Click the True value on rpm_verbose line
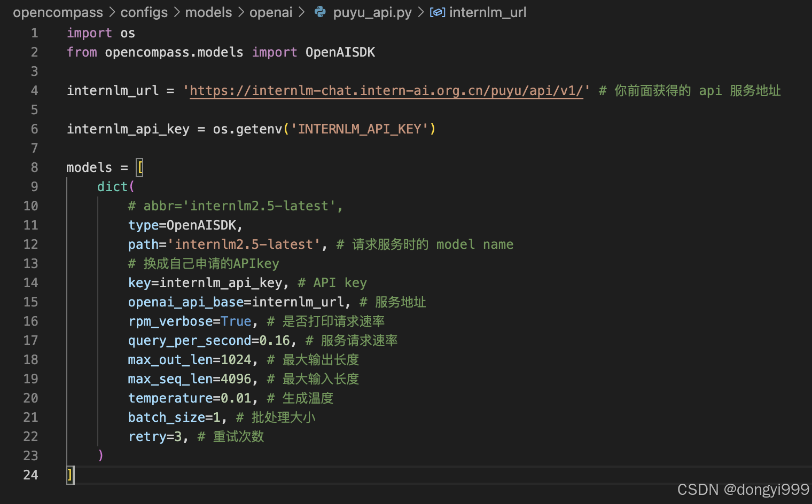This screenshot has height=504, width=812. point(236,321)
